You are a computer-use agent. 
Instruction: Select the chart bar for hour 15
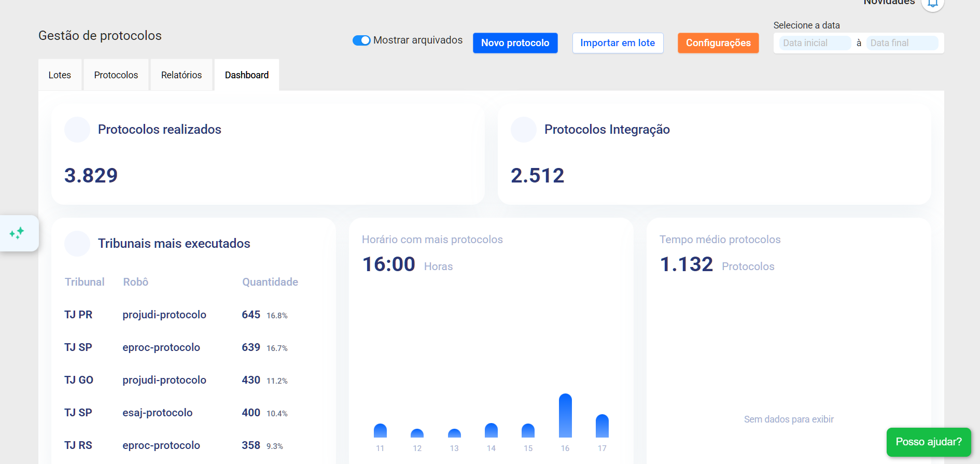point(528,430)
